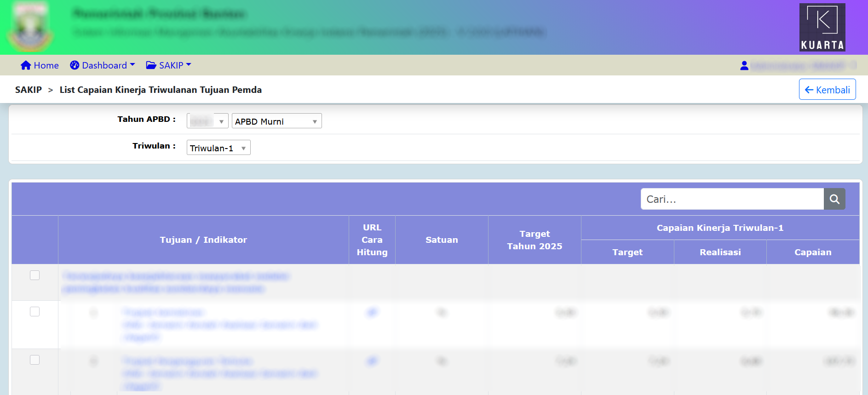Click the SAKIP breadcrumb link

(29, 90)
